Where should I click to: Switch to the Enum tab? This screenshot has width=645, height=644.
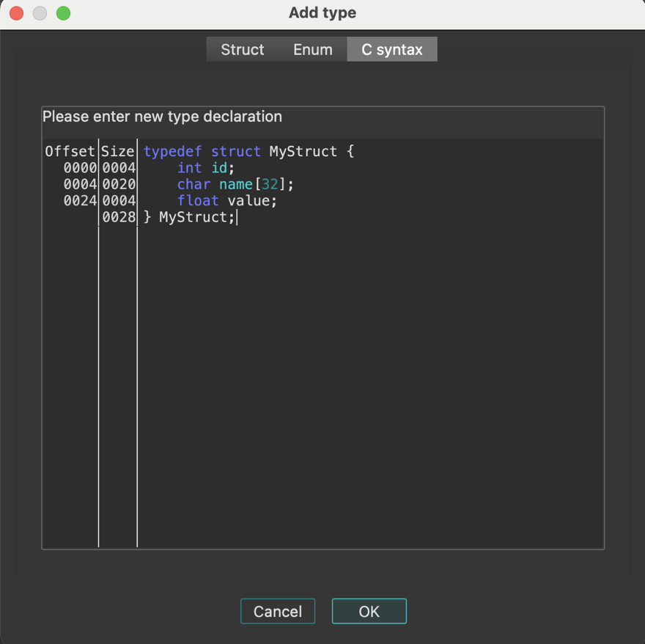312,49
